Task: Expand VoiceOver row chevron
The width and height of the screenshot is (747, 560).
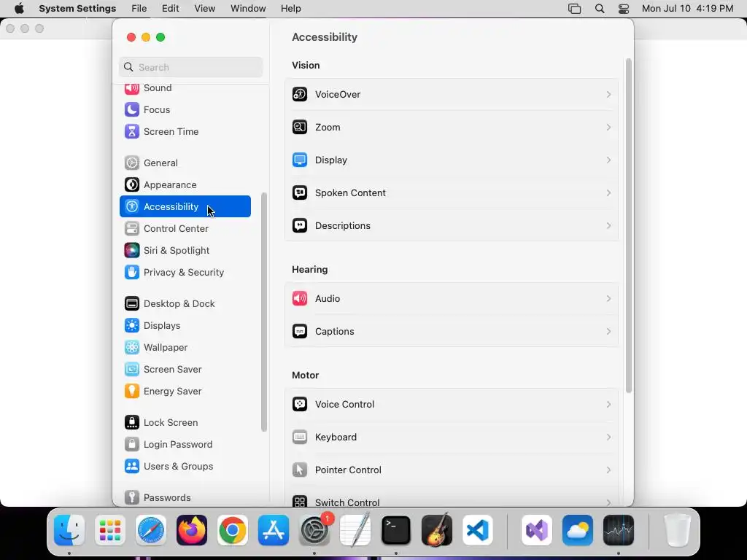Action: point(608,94)
